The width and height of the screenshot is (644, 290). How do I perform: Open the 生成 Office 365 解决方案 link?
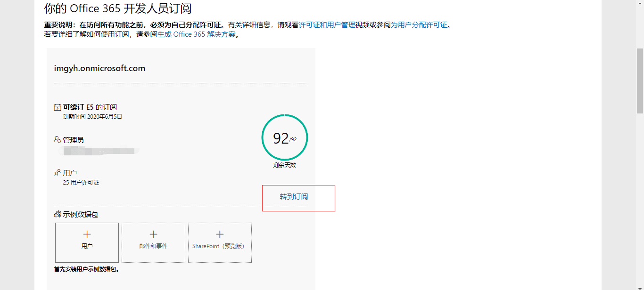[196, 34]
